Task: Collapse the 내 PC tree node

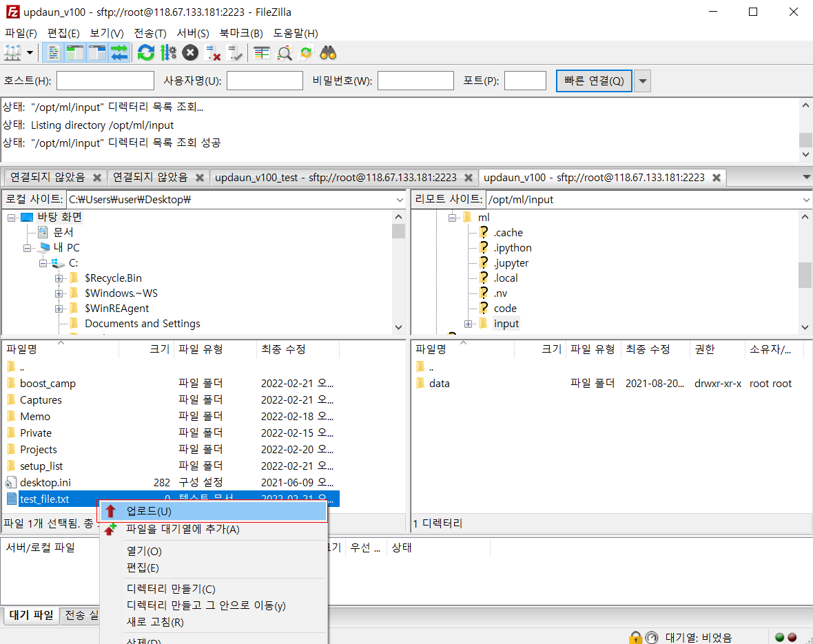Action: [x=27, y=248]
